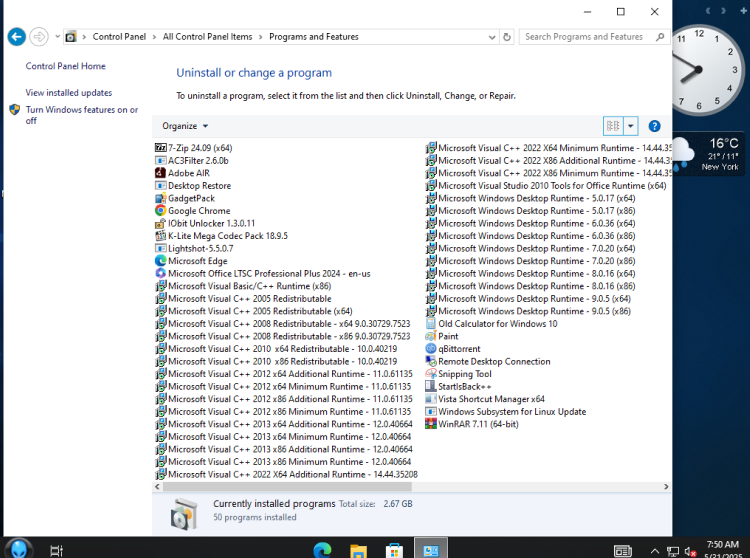This screenshot has height=558, width=750.
Task: Click the Control Panel taskbar button
Action: click(x=431, y=549)
